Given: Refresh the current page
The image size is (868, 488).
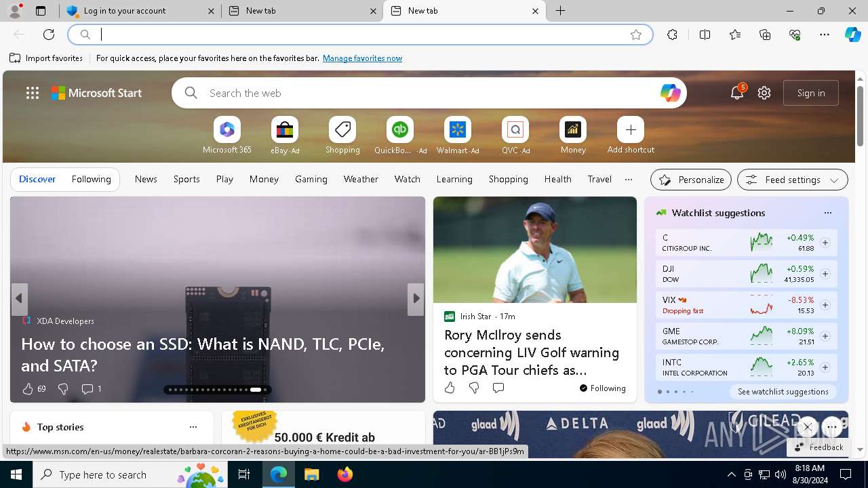Looking at the screenshot, I should coord(49,35).
